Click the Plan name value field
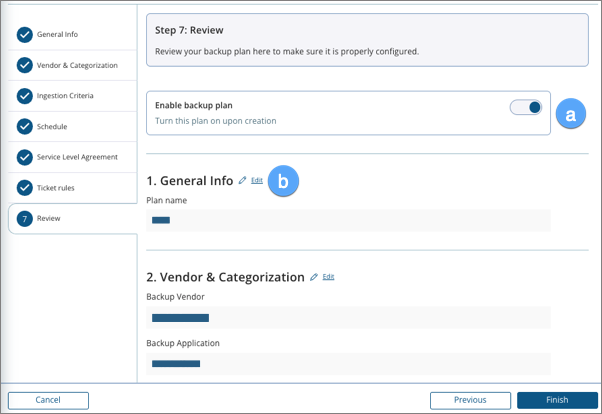Screen dimensions: 602x414 click(x=348, y=220)
